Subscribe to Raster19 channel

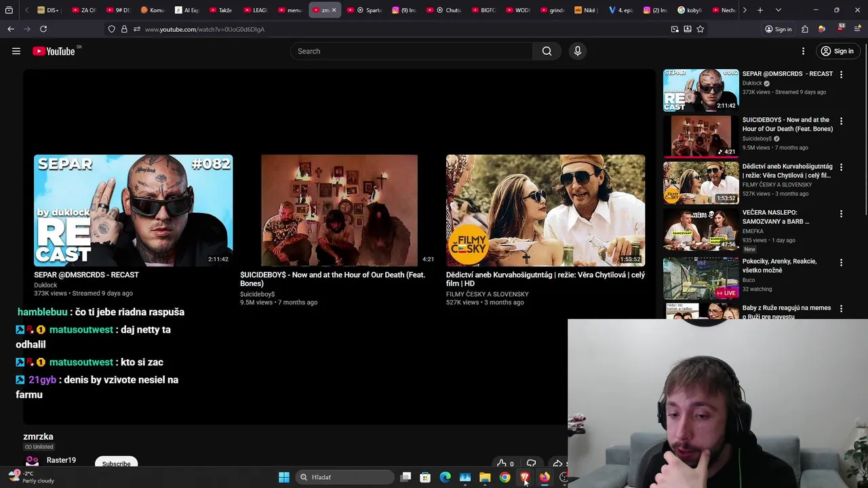point(116,464)
